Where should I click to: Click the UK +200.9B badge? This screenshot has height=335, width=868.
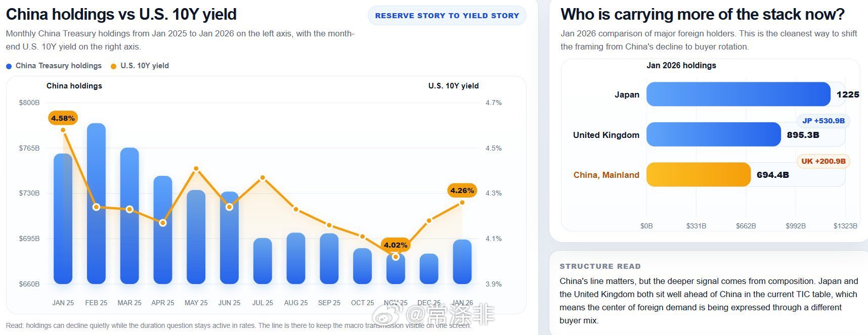click(x=823, y=161)
